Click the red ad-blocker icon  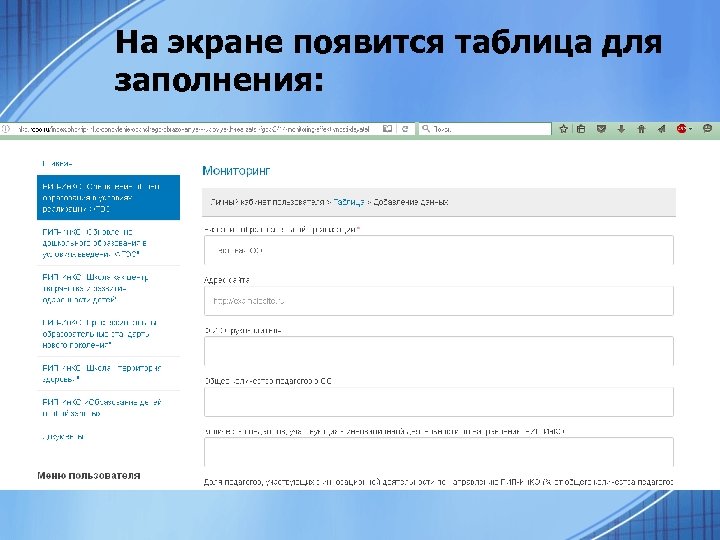(x=681, y=129)
